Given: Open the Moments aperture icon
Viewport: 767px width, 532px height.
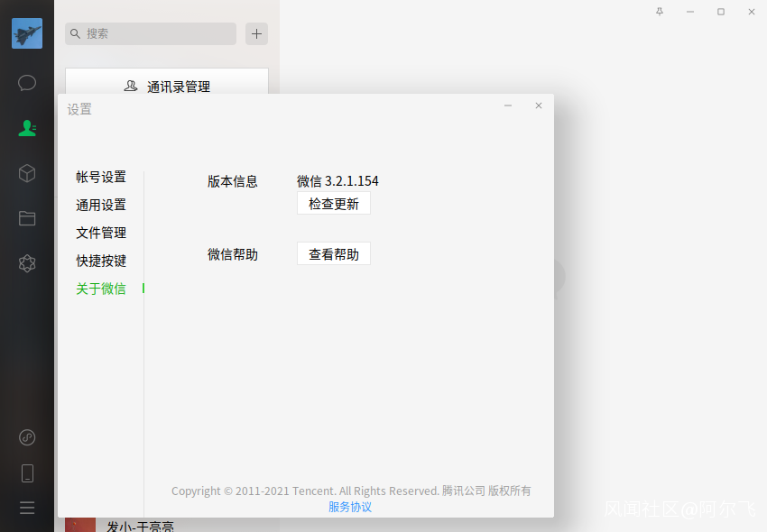Looking at the screenshot, I should tap(27, 263).
